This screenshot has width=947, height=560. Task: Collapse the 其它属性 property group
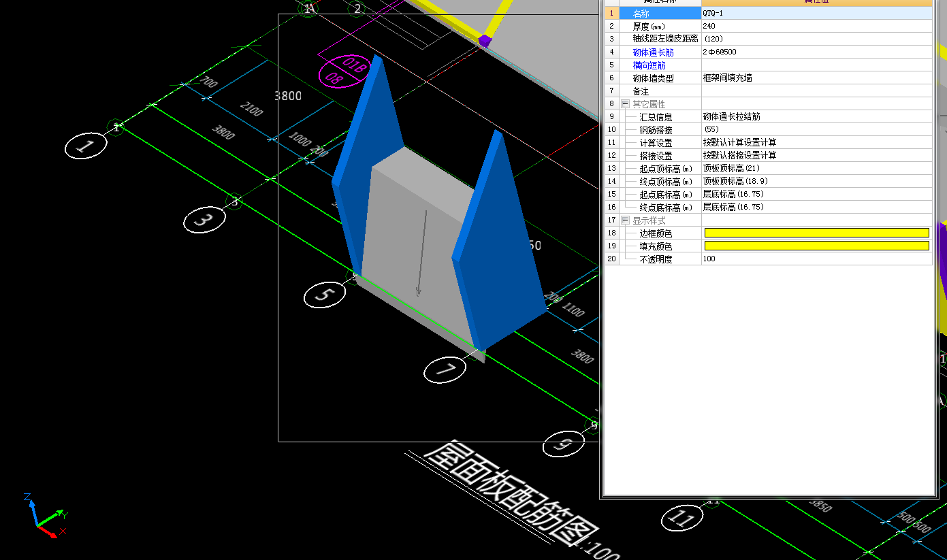coord(625,104)
